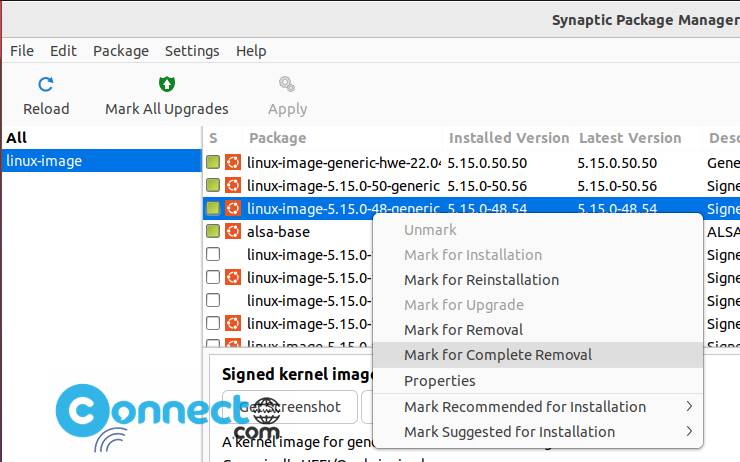Open the Help menu
This screenshot has height=462, width=740.
[x=251, y=51]
